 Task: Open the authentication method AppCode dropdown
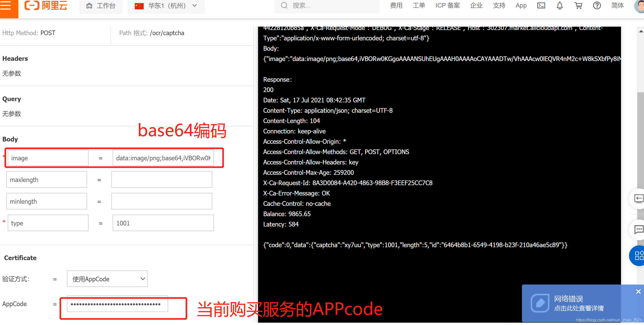pyautogui.click(x=107, y=279)
